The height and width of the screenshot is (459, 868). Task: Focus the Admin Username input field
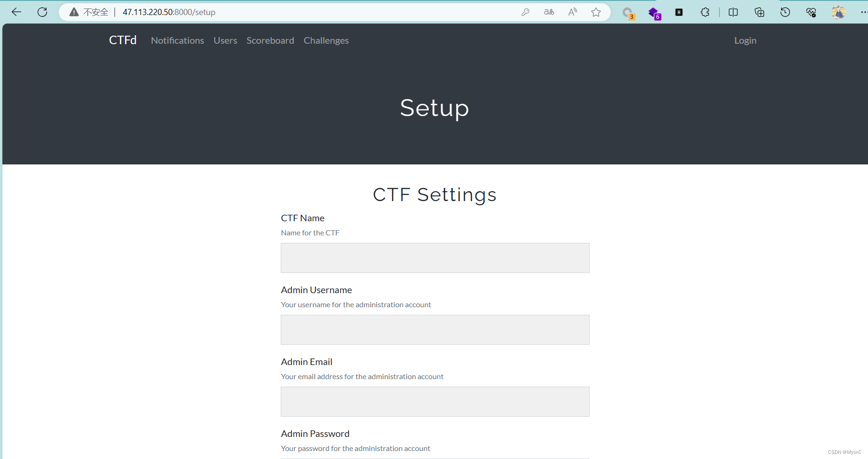(435, 330)
